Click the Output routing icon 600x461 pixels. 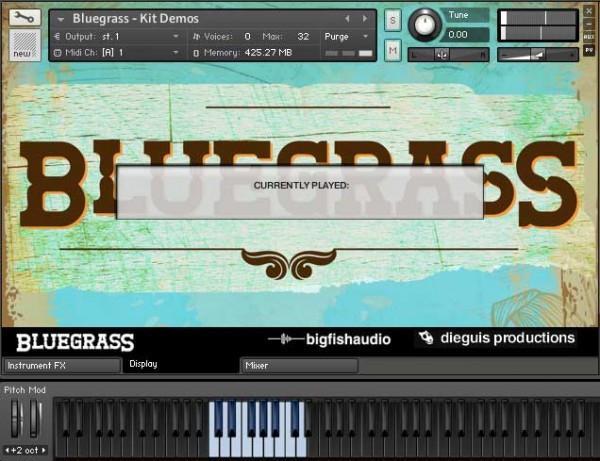[x=57, y=36]
